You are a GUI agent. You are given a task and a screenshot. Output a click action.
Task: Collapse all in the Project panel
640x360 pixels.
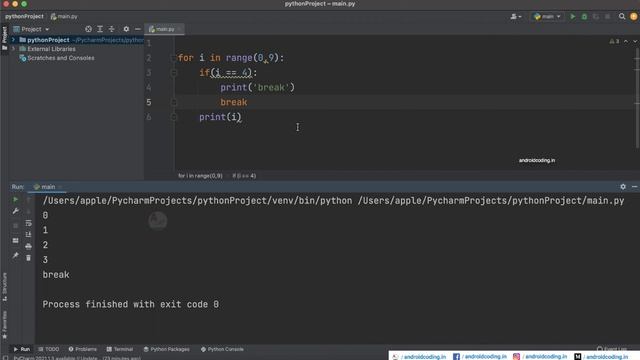111,29
